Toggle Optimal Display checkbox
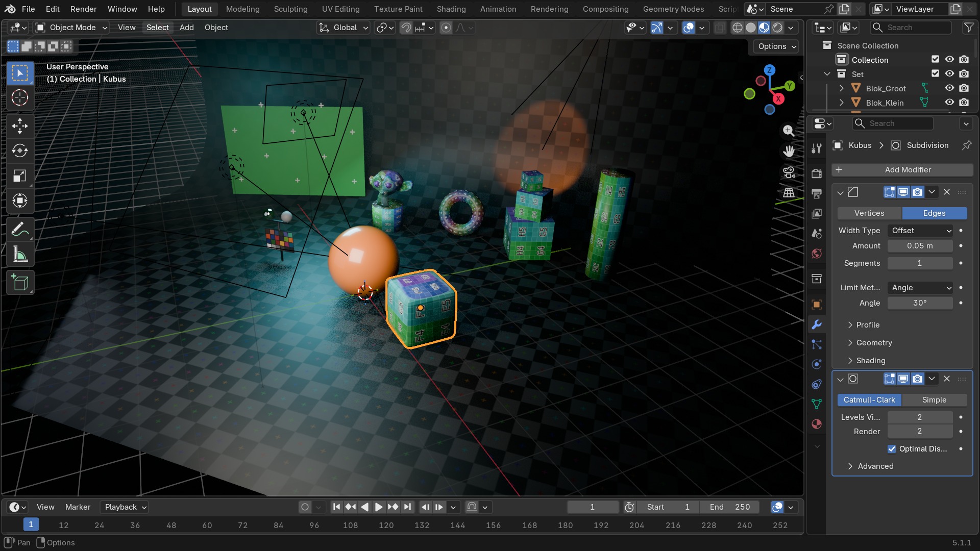The height and width of the screenshot is (551, 980). pyautogui.click(x=892, y=449)
